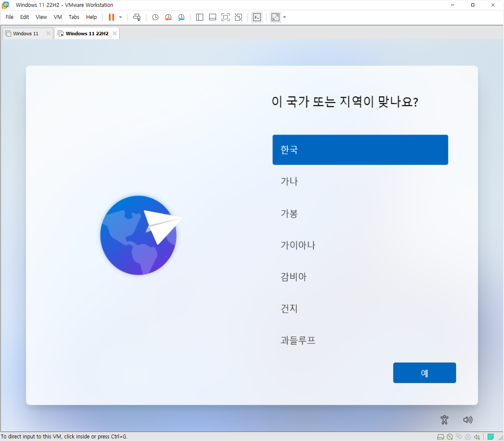504x441 pixels.
Task: Select 과들루프 in the region list
Action: click(360, 340)
